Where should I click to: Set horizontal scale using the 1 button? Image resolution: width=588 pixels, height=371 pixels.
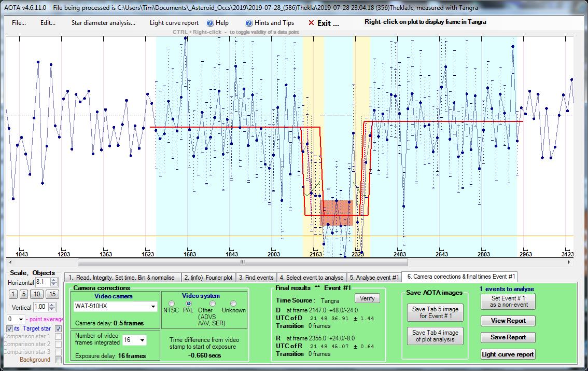(13, 294)
